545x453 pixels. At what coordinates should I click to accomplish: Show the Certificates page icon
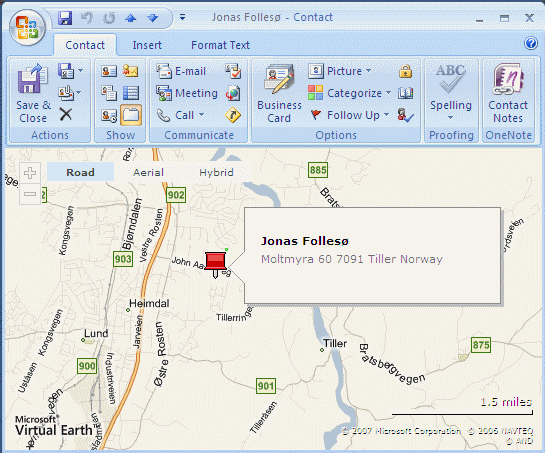[x=131, y=71]
